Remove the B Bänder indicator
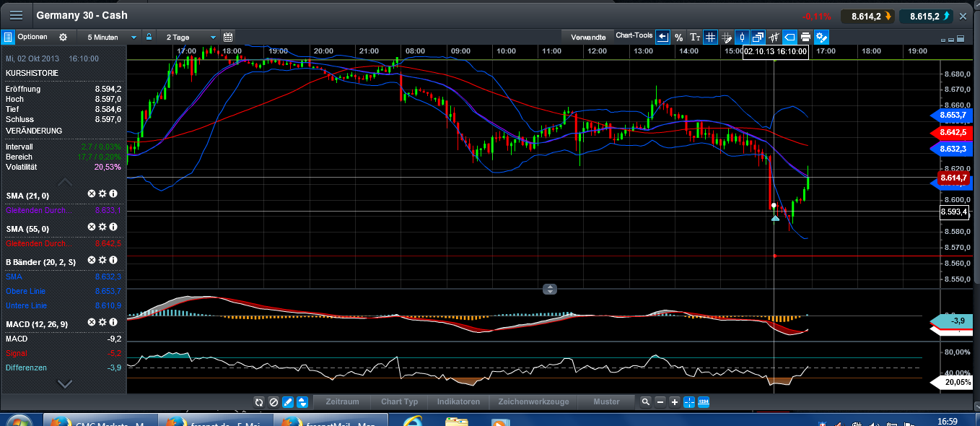 [x=92, y=261]
